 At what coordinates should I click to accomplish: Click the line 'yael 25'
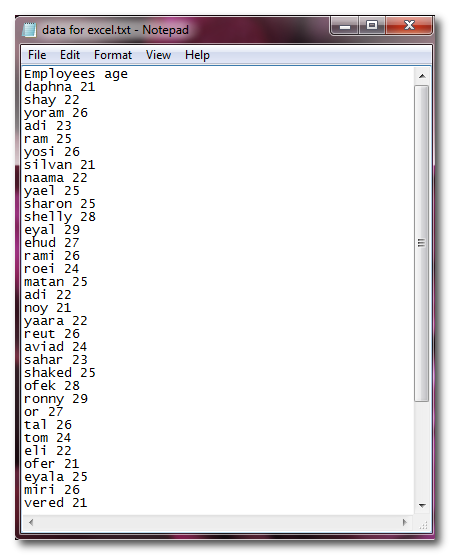[x=52, y=191]
